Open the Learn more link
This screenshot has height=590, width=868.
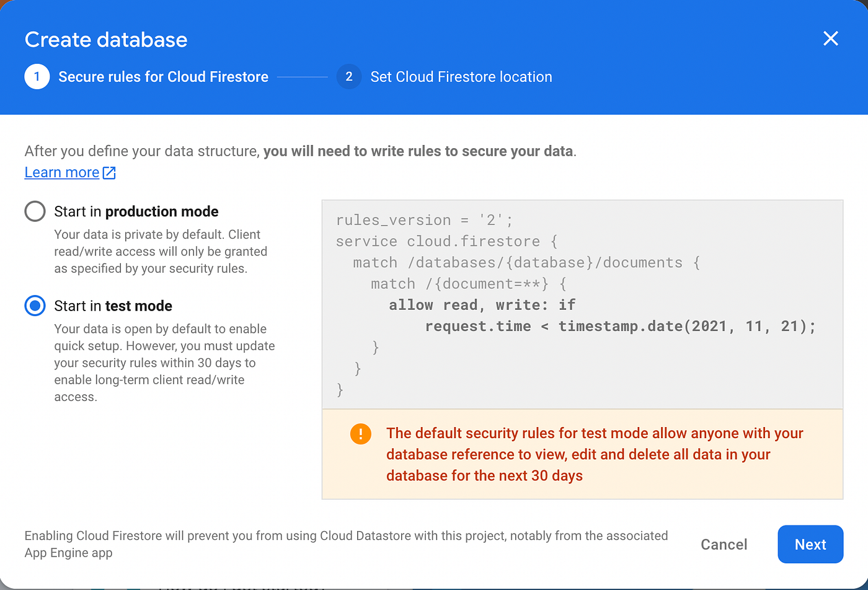point(62,173)
